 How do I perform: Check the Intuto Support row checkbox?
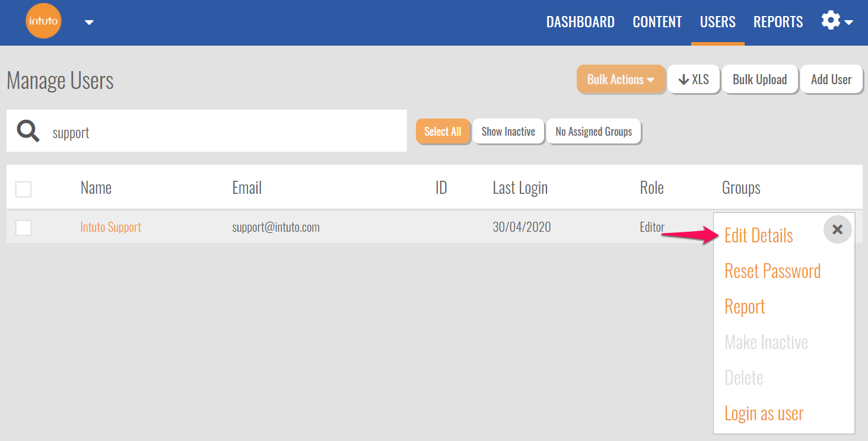(x=23, y=228)
